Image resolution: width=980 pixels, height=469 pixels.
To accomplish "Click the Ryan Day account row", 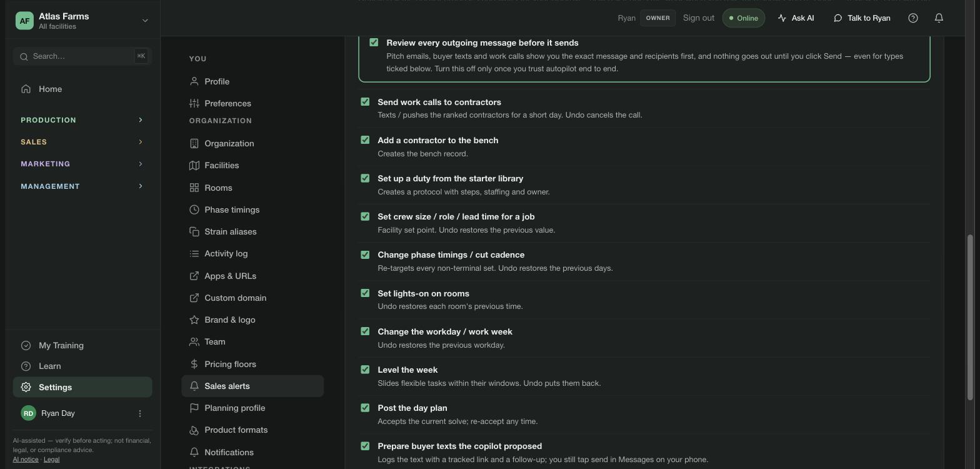I will (x=82, y=413).
